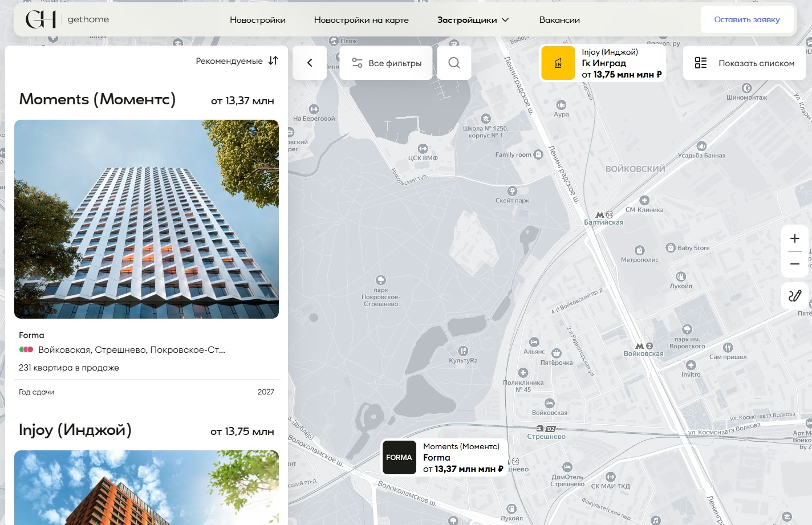Open the Новостройки menu item
This screenshot has width=812, height=525.
tap(258, 20)
